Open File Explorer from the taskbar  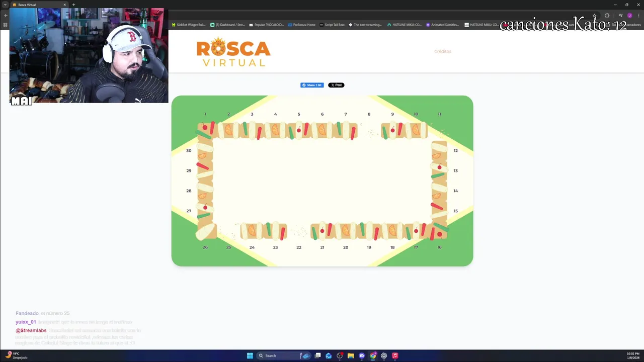(x=351, y=355)
